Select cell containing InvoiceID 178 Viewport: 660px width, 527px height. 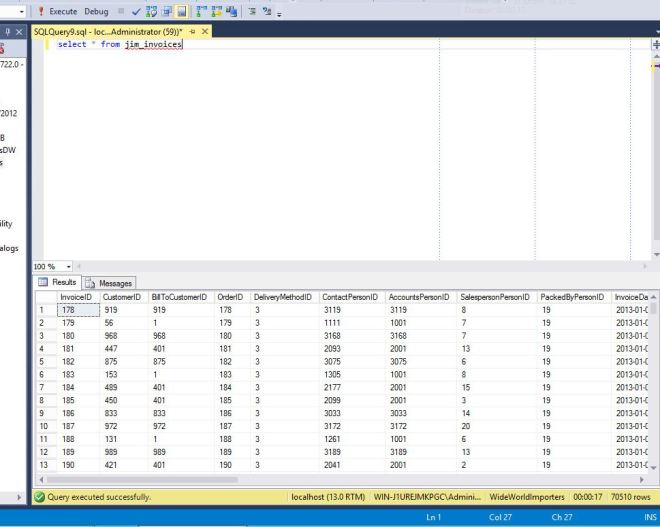coord(78,310)
